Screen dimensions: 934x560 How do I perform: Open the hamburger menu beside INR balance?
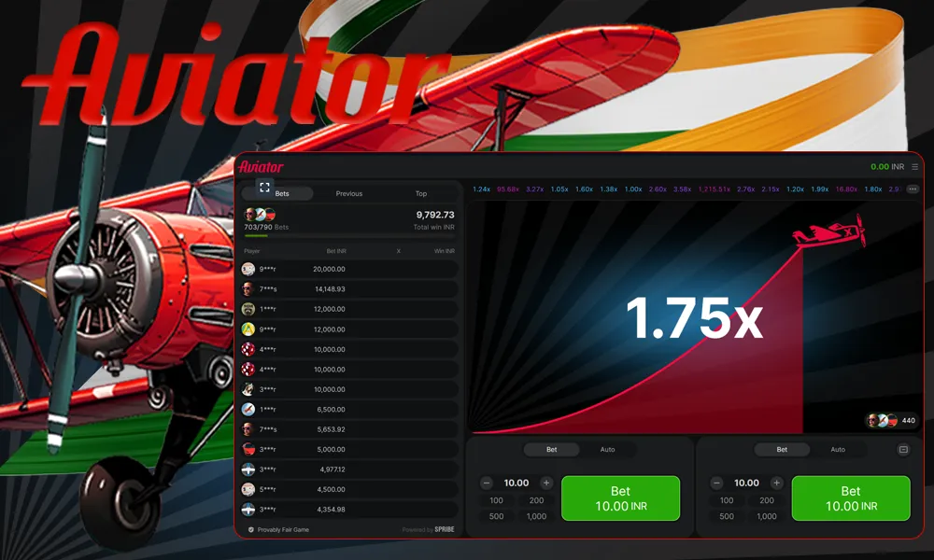click(914, 167)
